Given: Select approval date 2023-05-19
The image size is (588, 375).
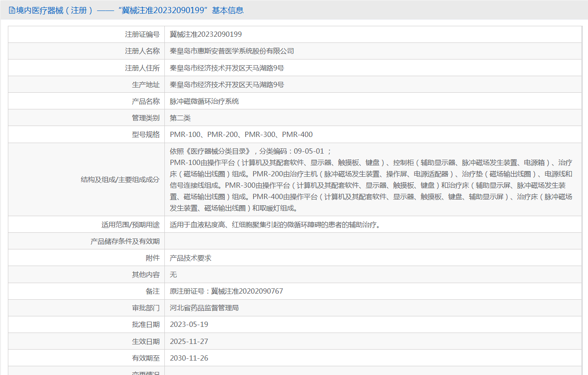Looking at the screenshot, I should point(189,324).
